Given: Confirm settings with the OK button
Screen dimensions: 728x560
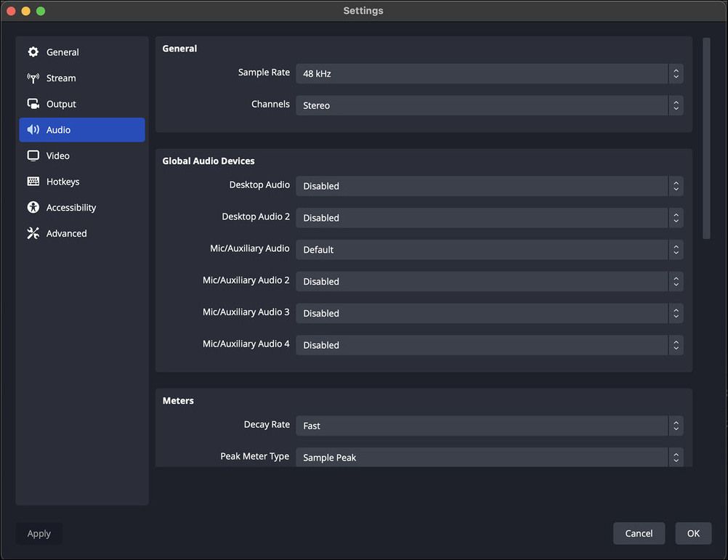Looking at the screenshot, I should pyautogui.click(x=693, y=533).
